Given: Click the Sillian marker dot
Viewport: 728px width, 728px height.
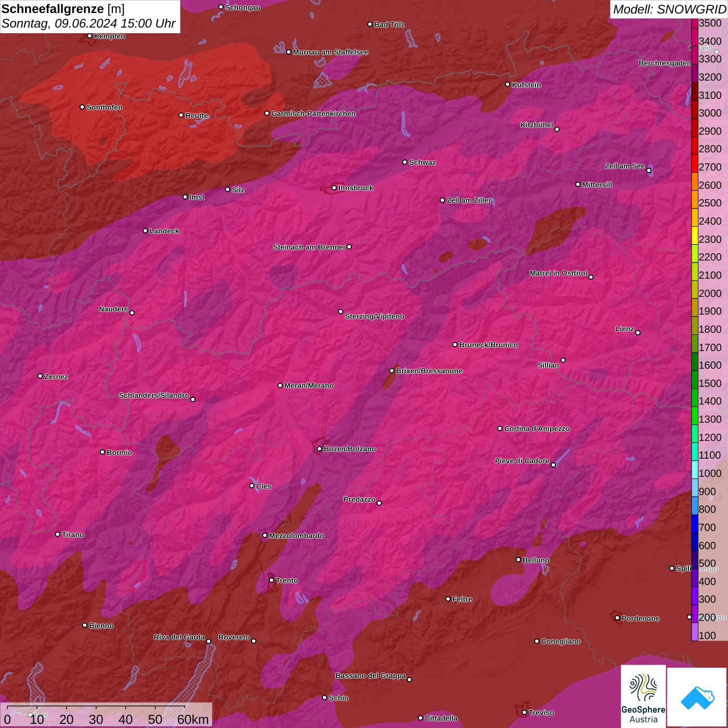Looking at the screenshot, I should tap(563, 360).
